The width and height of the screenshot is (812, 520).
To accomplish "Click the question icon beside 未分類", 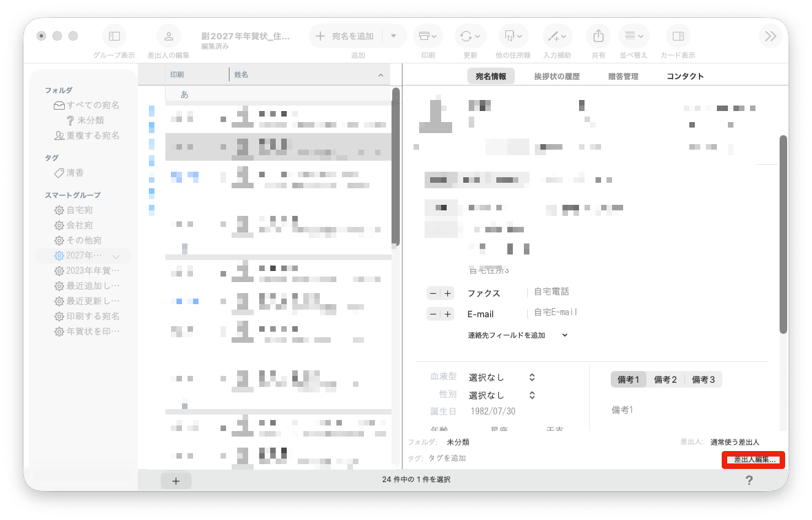I will (x=70, y=120).
